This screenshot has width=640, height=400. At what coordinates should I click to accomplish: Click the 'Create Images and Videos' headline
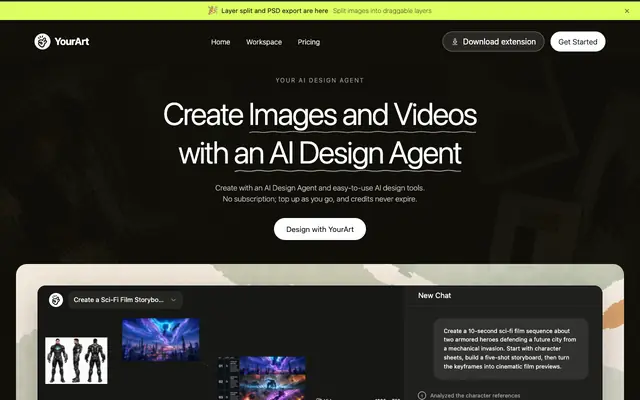click(x=320, y=115)
